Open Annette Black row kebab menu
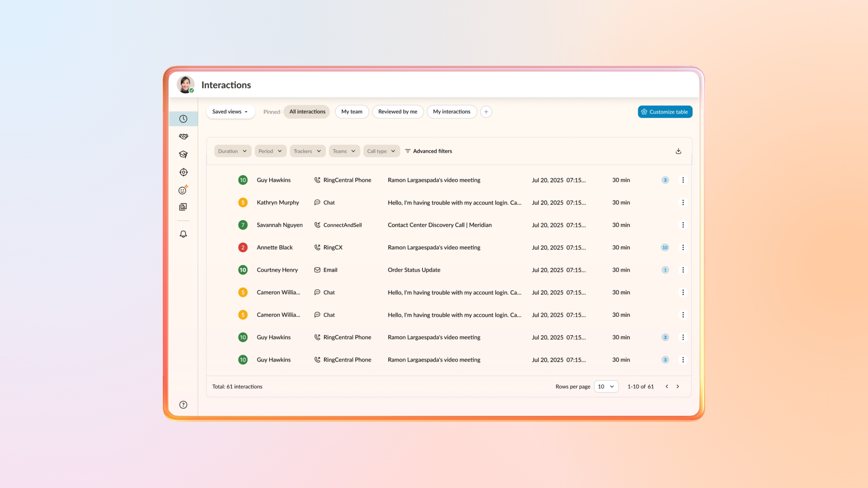Viewport: 868px width, 488px height. [683, 247]
